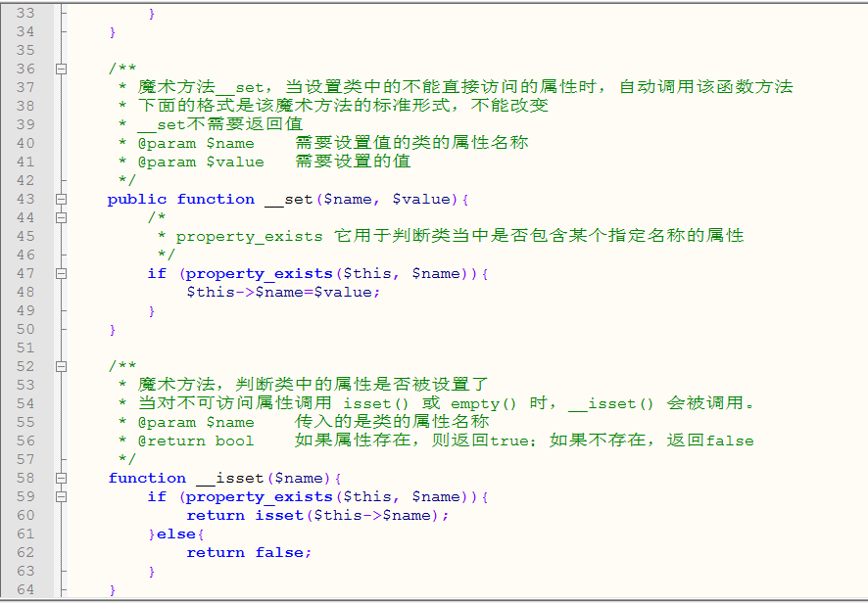Select line number 35 in gutter

25,50
